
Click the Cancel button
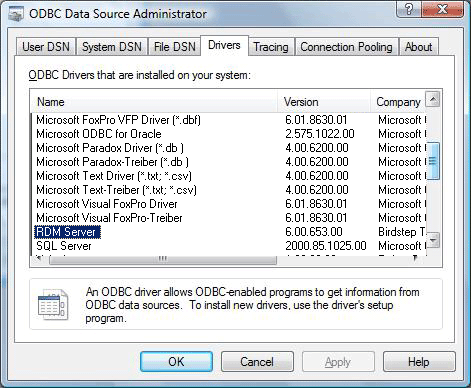(x=257, y=362)
